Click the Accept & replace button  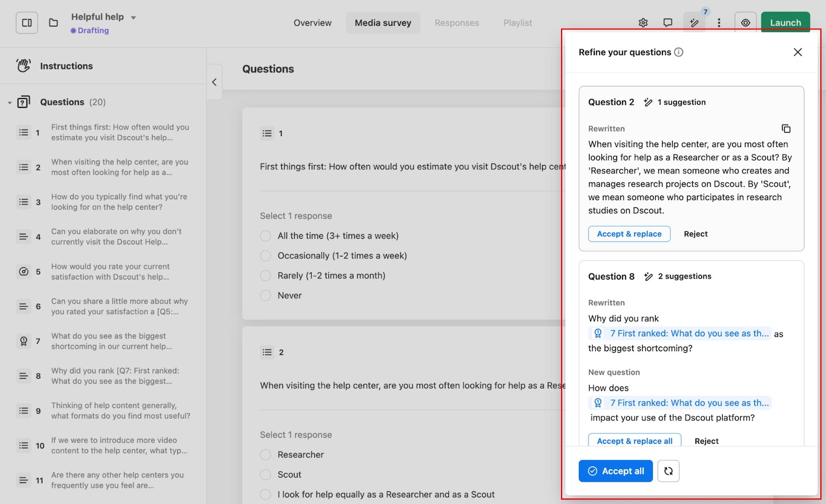click(x=629, y=234)
